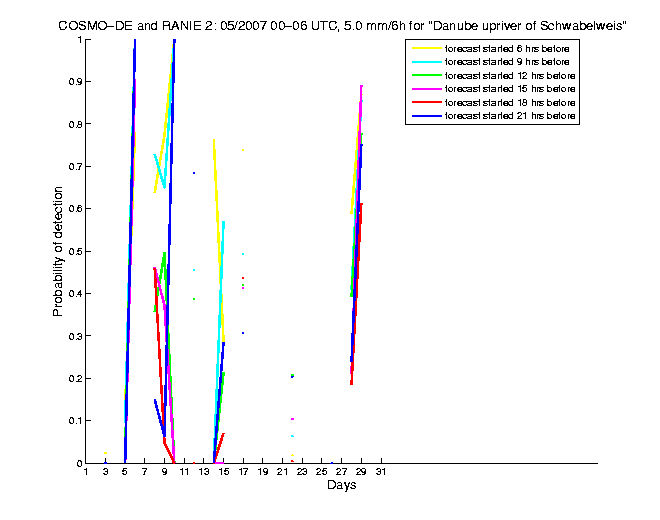Viewport: 660px width, 520px height.
Task: Click y-axis tick label 1
Action: (x=80, y=40)
